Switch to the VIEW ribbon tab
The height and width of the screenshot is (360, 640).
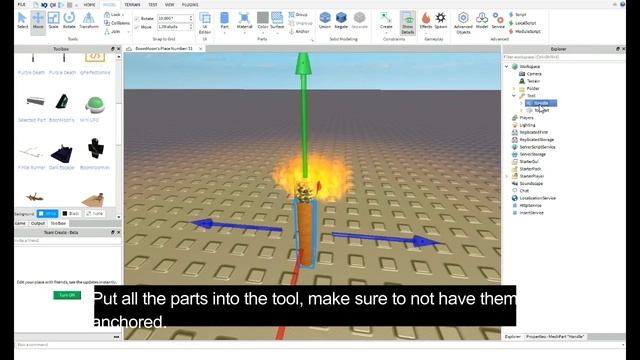tap(169, 4)
